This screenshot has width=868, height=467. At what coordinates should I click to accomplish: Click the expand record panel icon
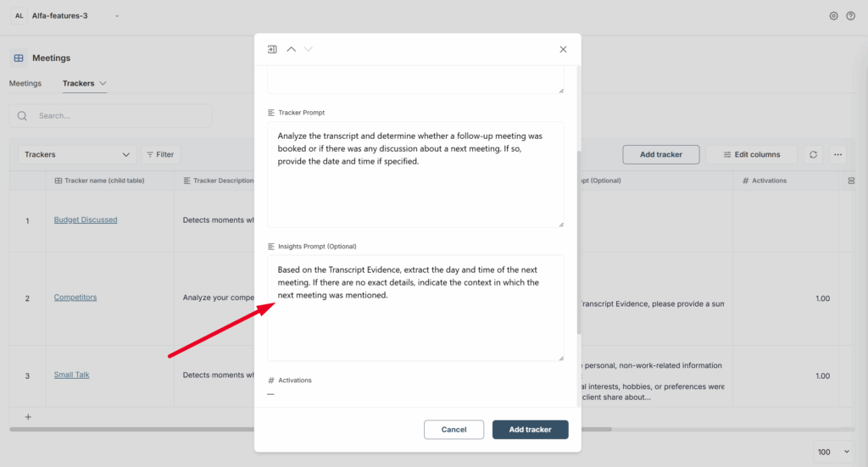point(272,49)
